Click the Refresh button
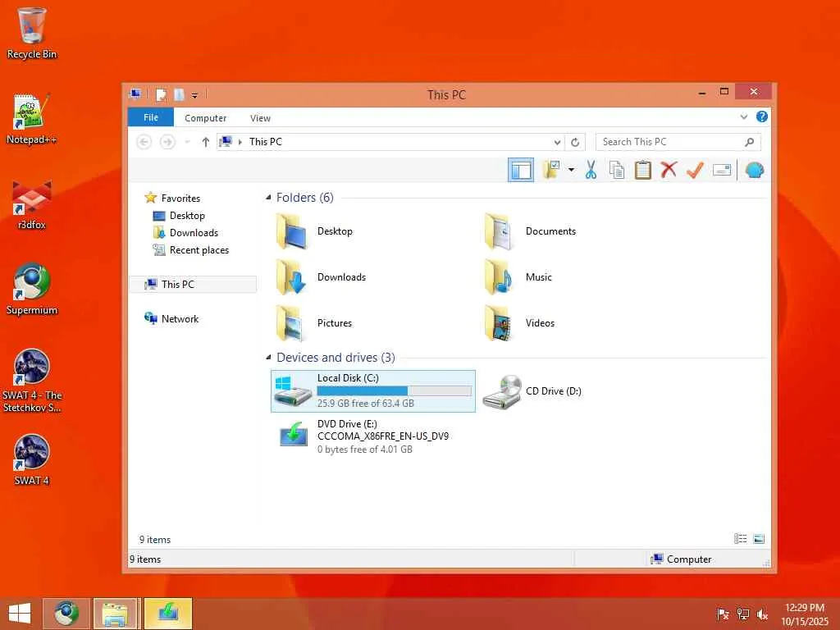Screen dimensions: 840x630 575,142
